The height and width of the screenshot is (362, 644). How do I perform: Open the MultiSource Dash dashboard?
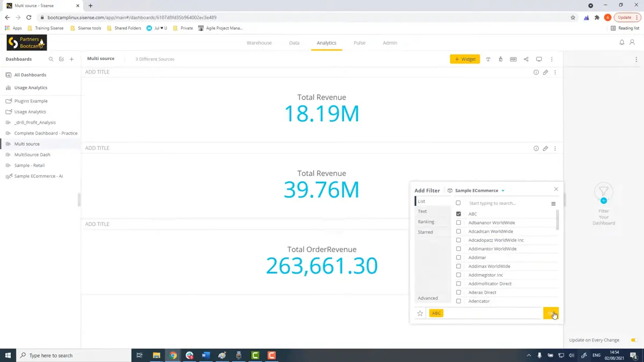coord(32,154)
